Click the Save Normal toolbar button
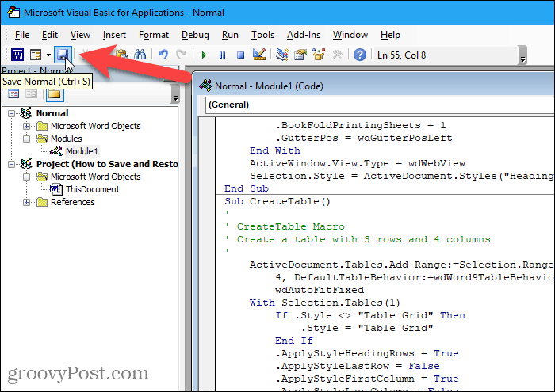Screen dimensions: 555x392 [x=63, y=55]
